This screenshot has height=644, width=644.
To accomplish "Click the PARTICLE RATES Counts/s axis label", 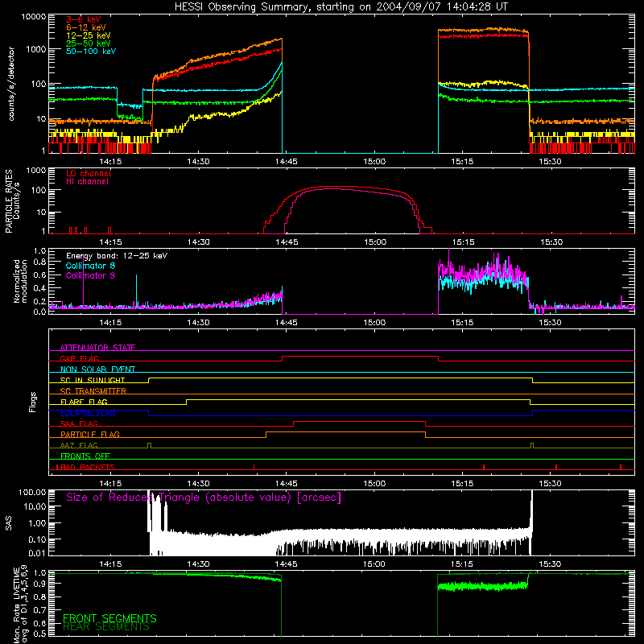I will click(x=12, y=201).
